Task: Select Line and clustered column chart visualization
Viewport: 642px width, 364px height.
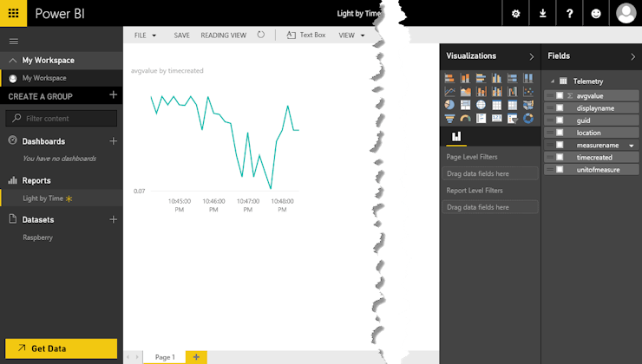Action: click(x=496, y=92)
